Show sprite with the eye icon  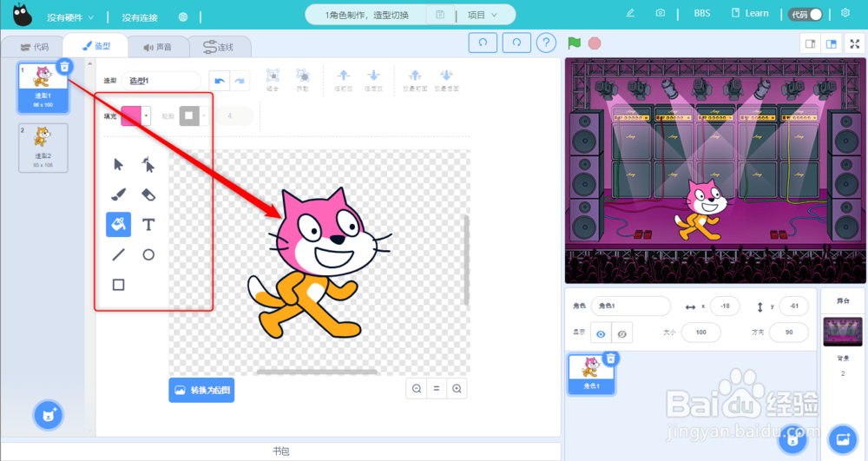(x=601, y=333)
